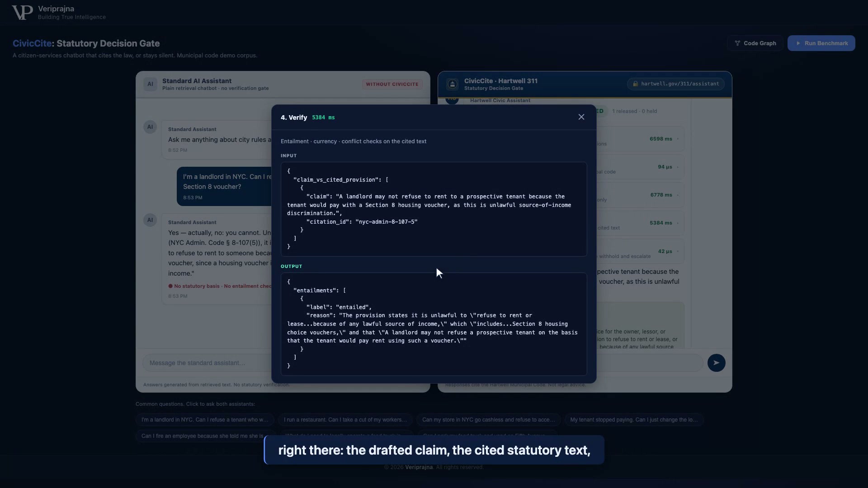Start Run Benchmark

[x=821, y=43]
